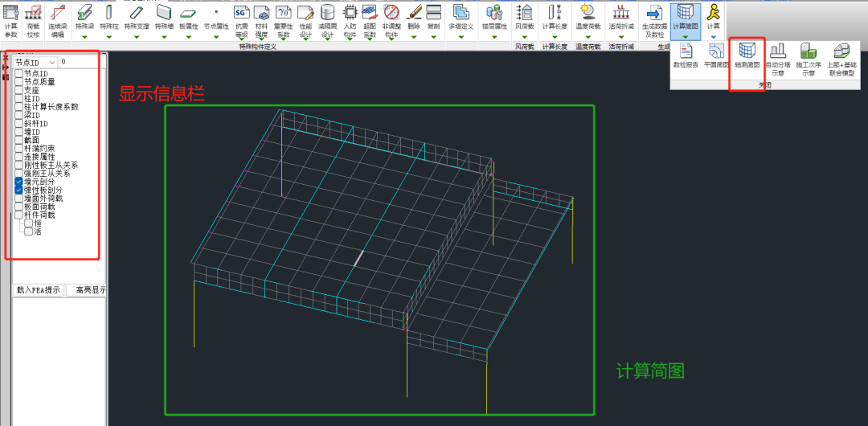868x426 pixels.
Task: Open the 节点ID combo box
Action: pos(35,62)
